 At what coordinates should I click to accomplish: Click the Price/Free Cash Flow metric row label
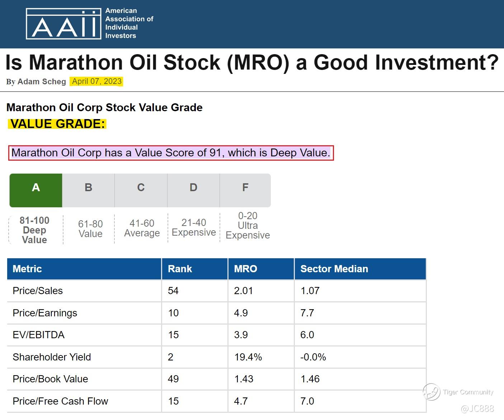coord(60,401)
